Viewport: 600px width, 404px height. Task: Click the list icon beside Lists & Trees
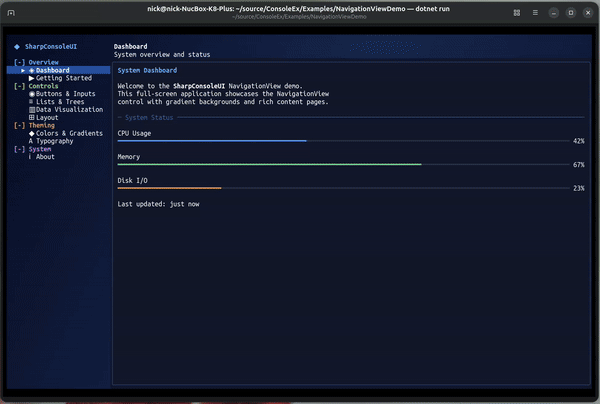pos(31,102)
